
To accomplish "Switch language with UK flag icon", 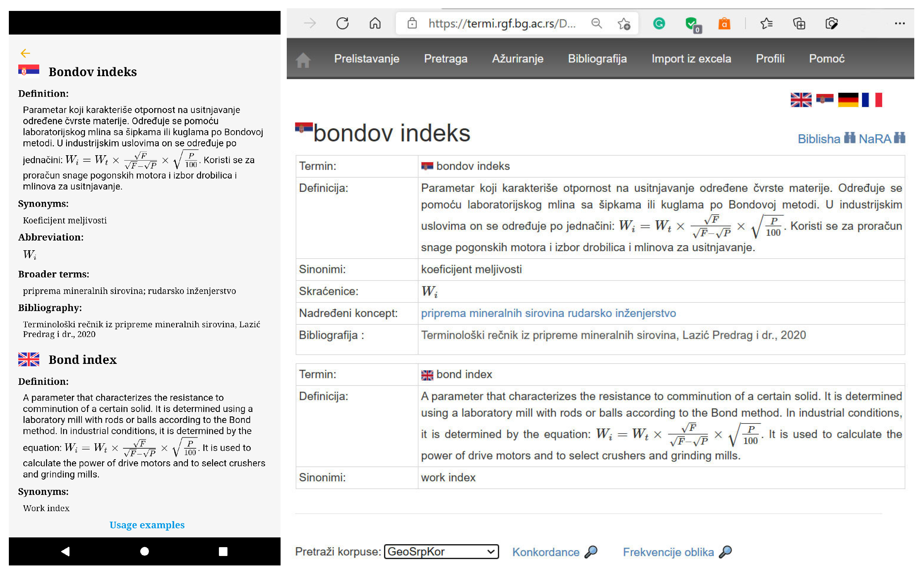I will pos(801,100).
